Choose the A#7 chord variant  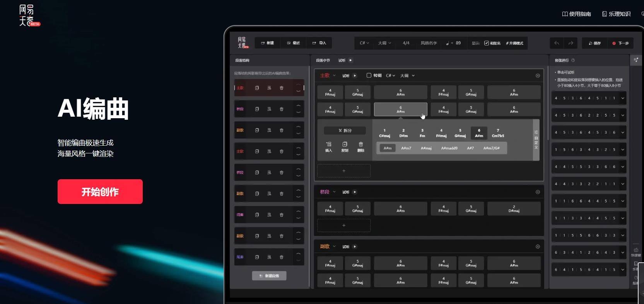tap(470, 148)
